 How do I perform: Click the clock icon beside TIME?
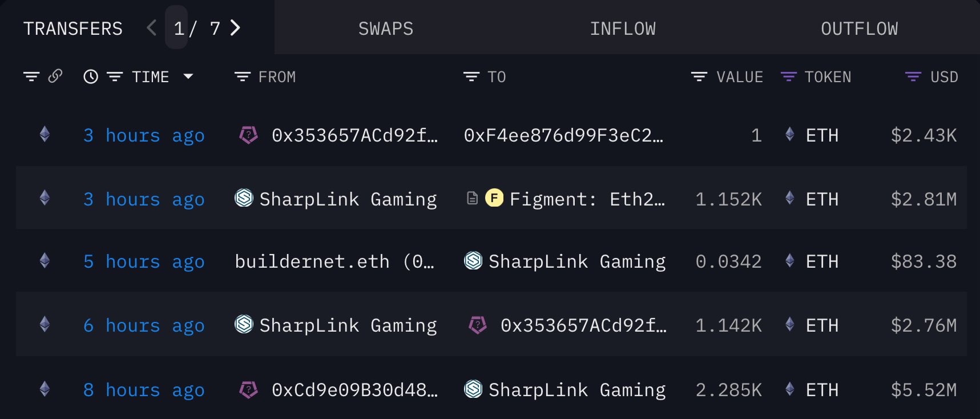[91, 76]
